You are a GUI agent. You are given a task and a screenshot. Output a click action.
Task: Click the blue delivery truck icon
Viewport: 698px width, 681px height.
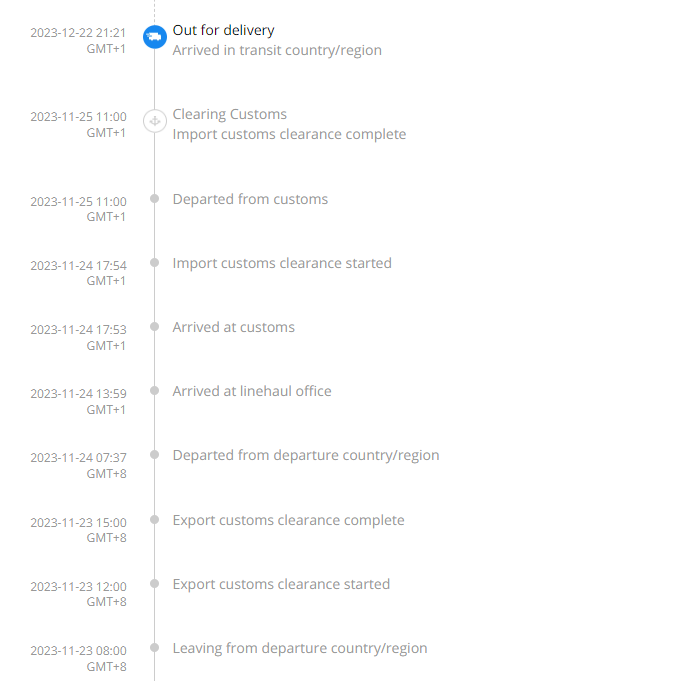pos(154,37)
